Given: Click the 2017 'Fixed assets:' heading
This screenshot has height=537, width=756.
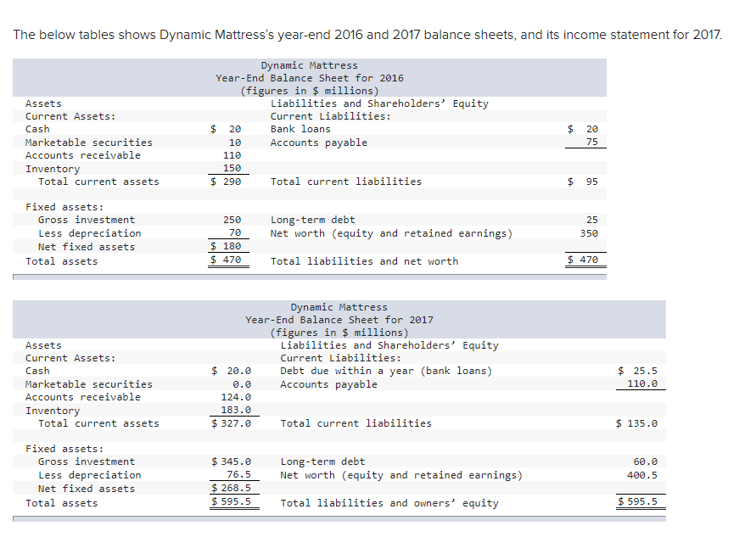Looking at the screenshot, I should pyautogui.click(x=64, y=450).
